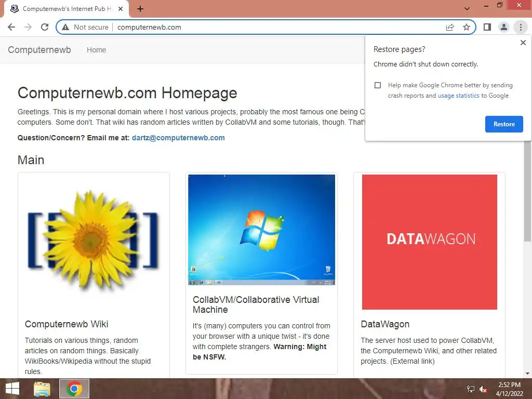Screen dimensions: 532x399
Task: Select the CollabVM/Collaborative Virtual Machine title
Action: [x=256, y=304]
